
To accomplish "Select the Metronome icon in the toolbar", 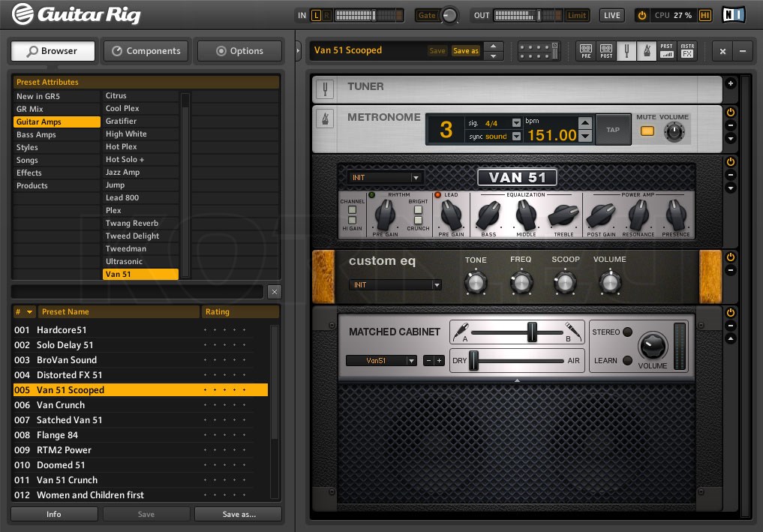I will point(646,50).
